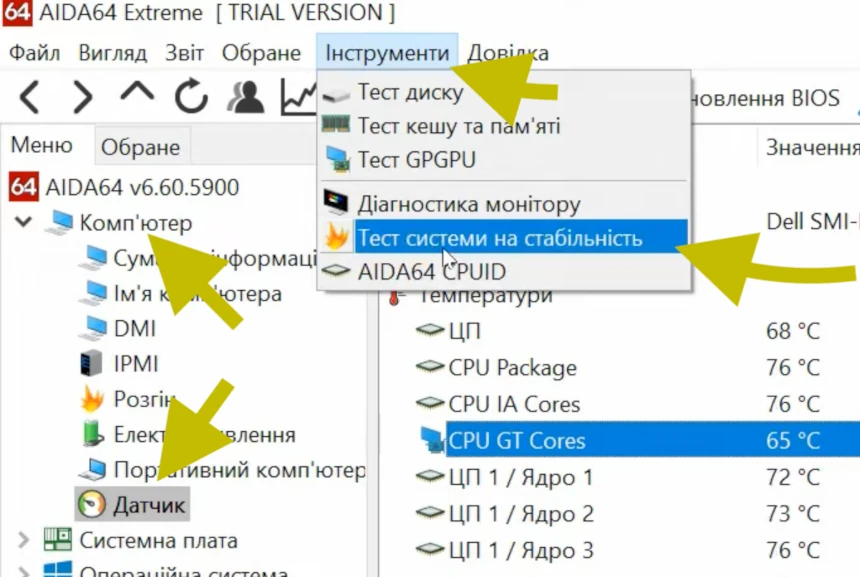Click the Електроживлення battery icon
The width and height of the screenshot is (860, 577).
(92, 433)
